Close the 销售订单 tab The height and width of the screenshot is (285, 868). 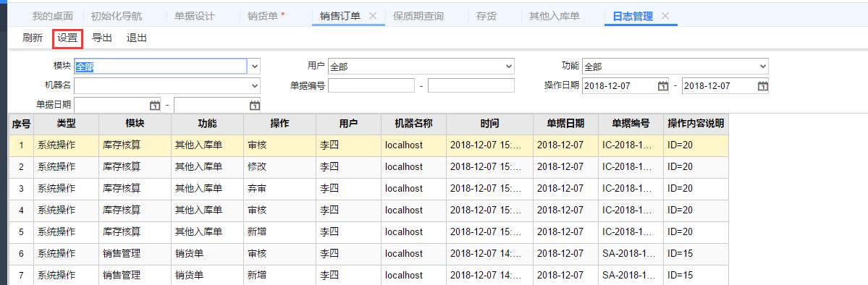point(373,16)
